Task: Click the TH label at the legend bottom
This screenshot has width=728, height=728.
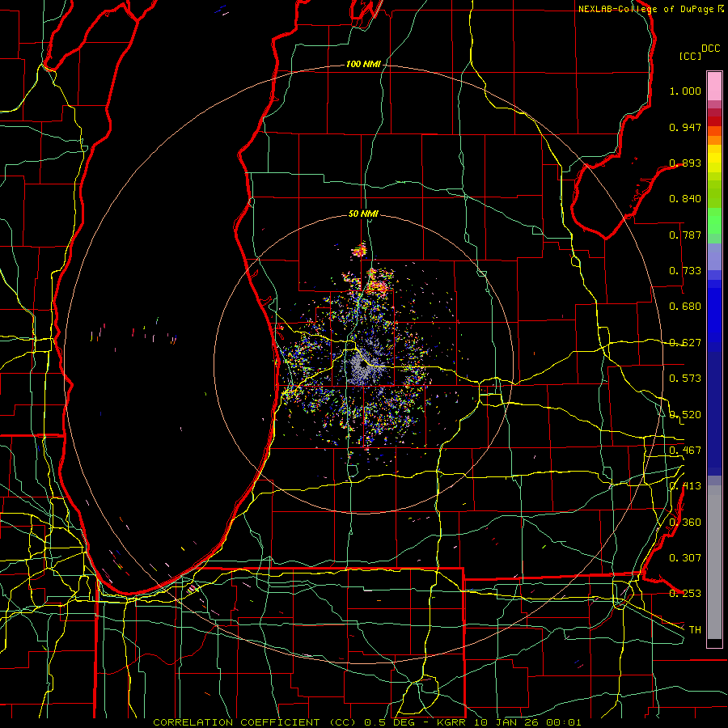Action: (695, 630)
